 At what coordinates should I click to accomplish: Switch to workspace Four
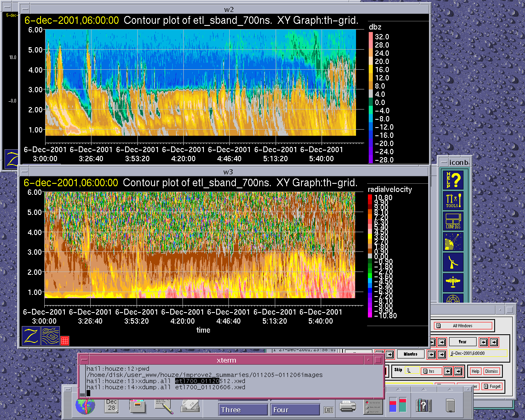[295, 410]
